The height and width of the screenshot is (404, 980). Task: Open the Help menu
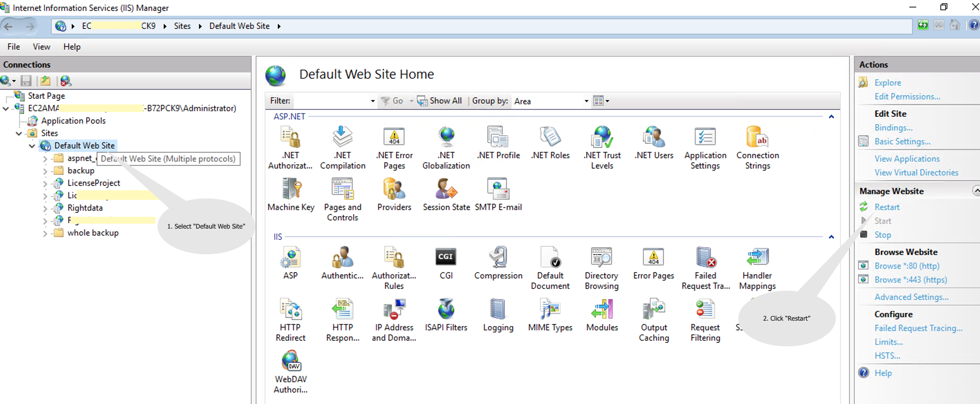(x=72, y=46)
